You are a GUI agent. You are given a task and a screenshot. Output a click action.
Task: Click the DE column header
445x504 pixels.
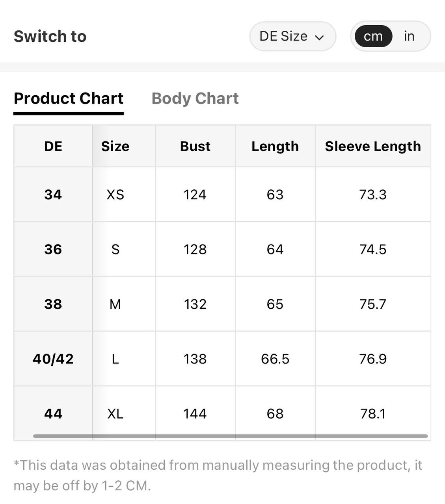[53, 146]
